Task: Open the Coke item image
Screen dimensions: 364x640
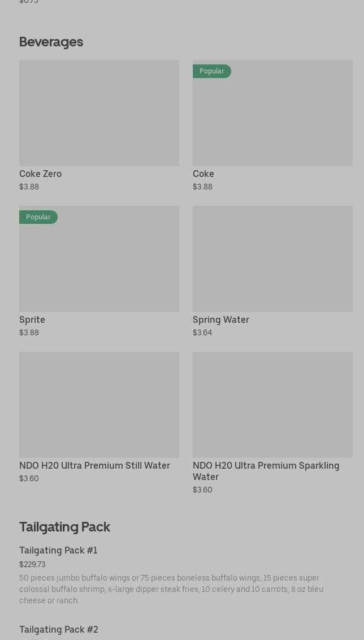Action: click(x=272, y=119)
